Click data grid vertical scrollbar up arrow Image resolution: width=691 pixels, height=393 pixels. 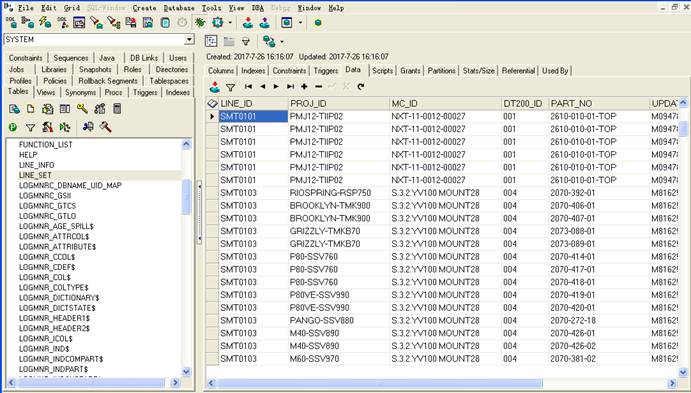click(683, 103)
